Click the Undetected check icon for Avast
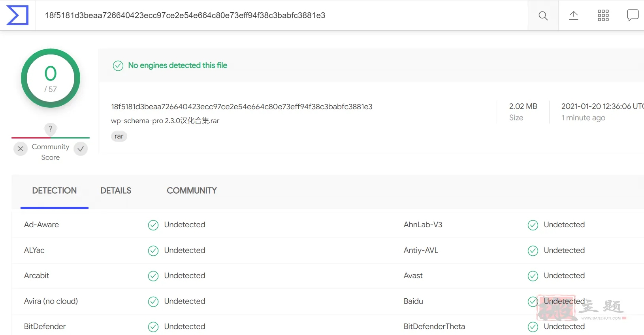Image resolution: width=644 pixels, height=335 pixels. (x=533, y=276)
